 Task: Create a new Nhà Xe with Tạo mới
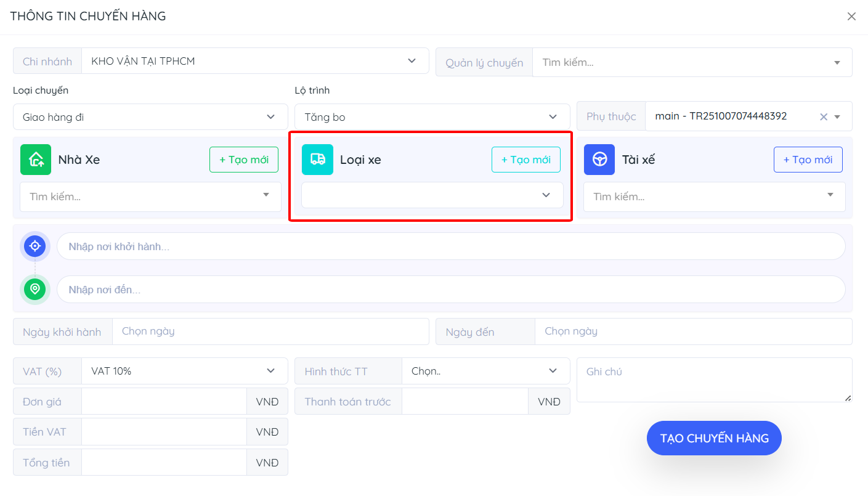click(243, 160)
